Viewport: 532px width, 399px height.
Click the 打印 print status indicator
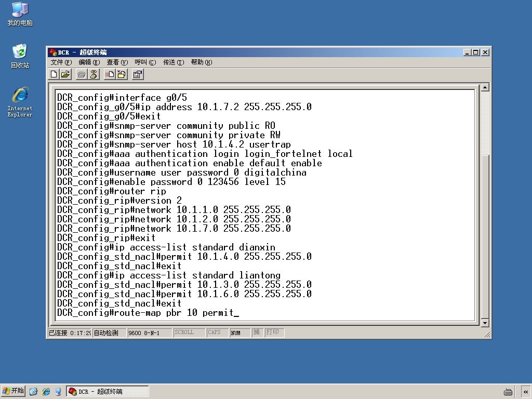[x=274, y=332]
